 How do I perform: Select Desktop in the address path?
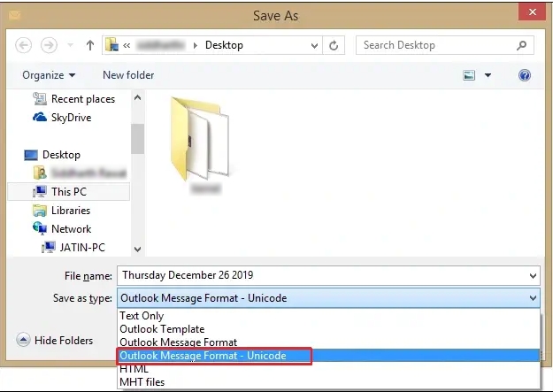[x=224, y=45]
